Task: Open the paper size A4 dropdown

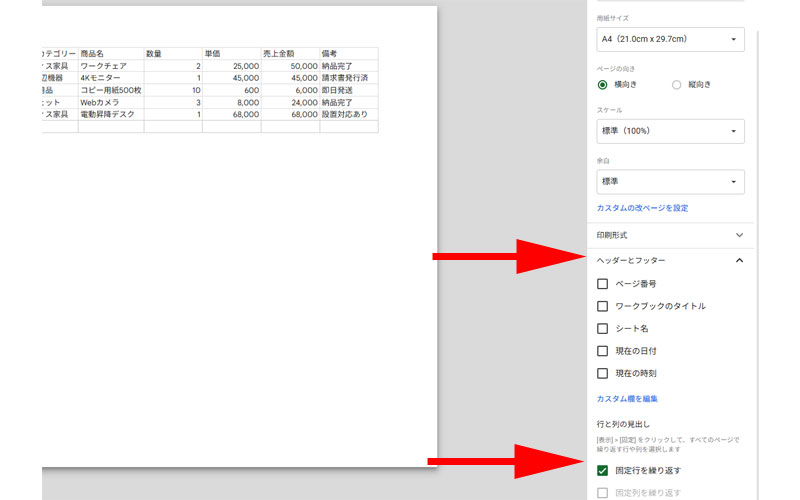Action: click(x=670, y=39)
